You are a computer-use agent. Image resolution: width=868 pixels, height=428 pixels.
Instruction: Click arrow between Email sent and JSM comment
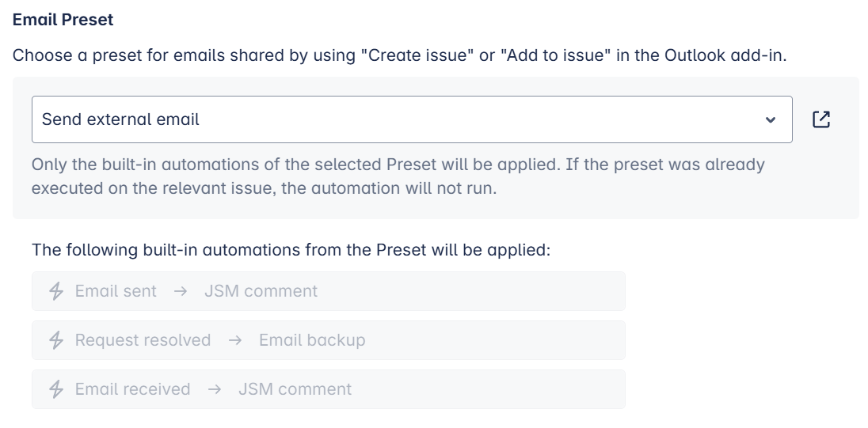[x=180, y=291]
